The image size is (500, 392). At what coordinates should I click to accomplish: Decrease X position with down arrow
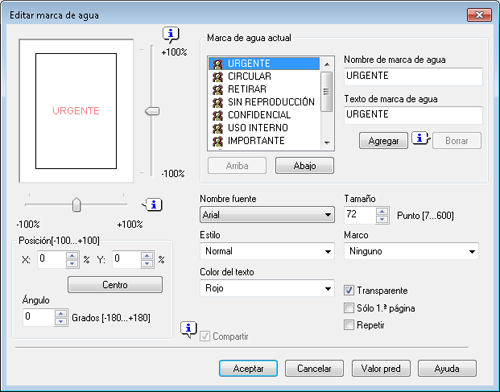[72, 264]
